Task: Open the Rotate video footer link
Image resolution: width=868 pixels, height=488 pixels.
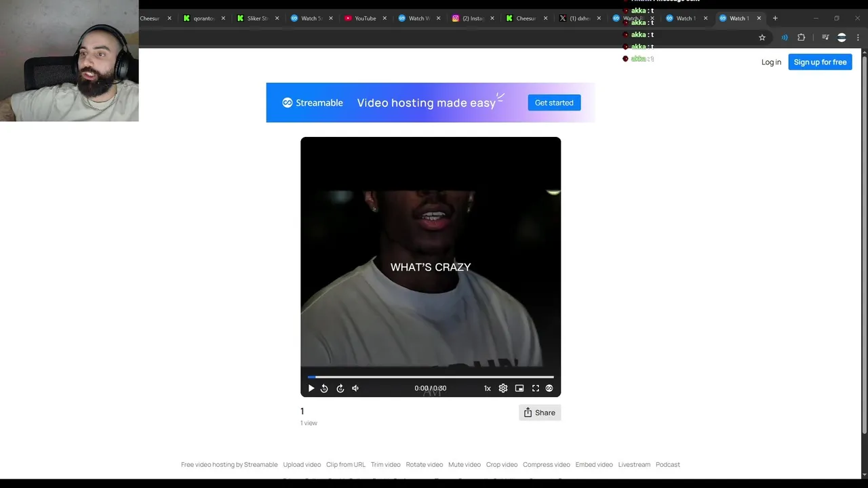Action: (x=425, y=464)
